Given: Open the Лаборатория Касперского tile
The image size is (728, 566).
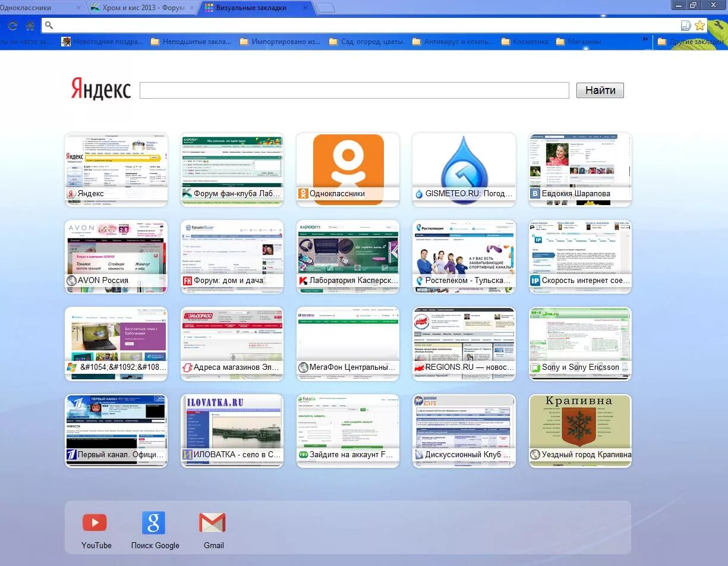Looking at the screenshot, I should pyautogui.click(x=348, y=256).
